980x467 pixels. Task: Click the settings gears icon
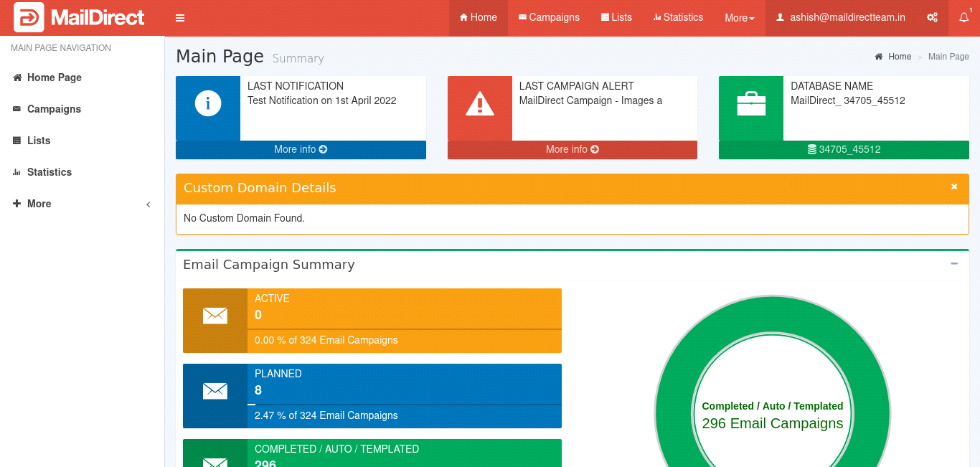tap(932, 18)
